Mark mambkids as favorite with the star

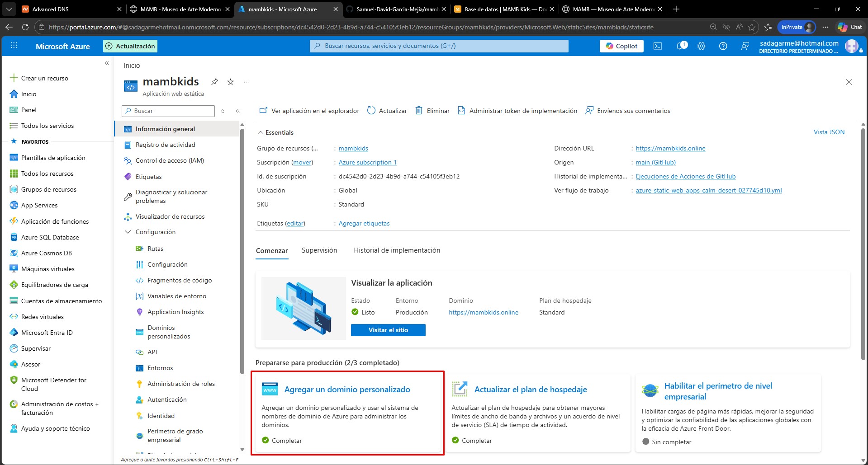231,82
